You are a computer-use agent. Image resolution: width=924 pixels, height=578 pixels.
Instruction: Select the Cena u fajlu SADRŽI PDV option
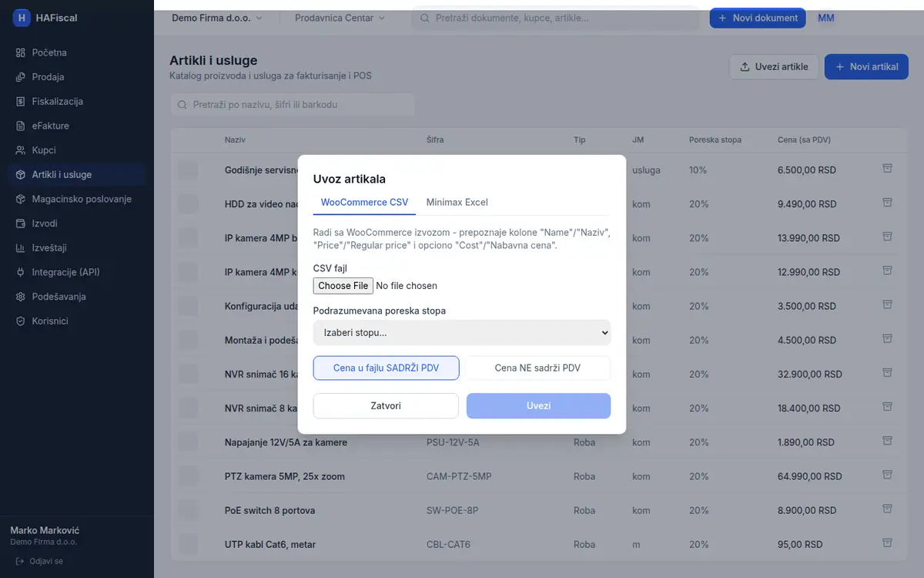coord(386,368)
